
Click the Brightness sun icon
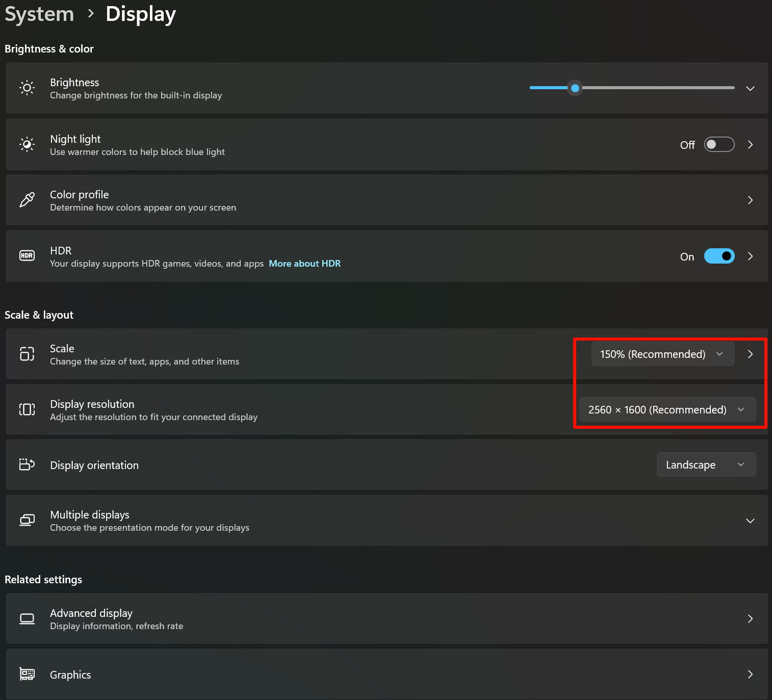(27, 88)
